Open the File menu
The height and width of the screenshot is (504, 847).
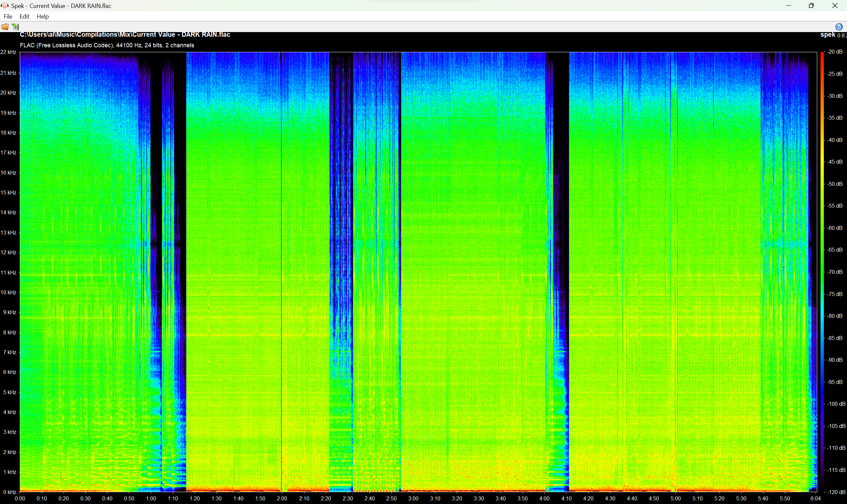8,16
